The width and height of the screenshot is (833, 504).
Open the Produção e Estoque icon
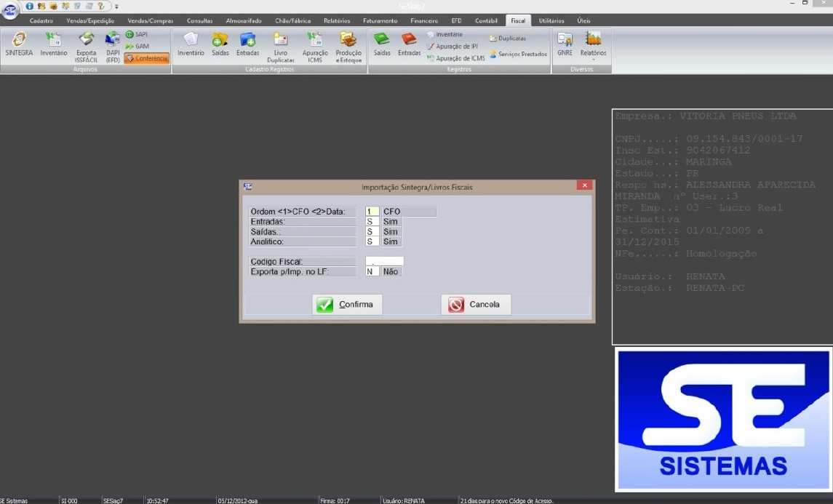[x=348, y=47]
